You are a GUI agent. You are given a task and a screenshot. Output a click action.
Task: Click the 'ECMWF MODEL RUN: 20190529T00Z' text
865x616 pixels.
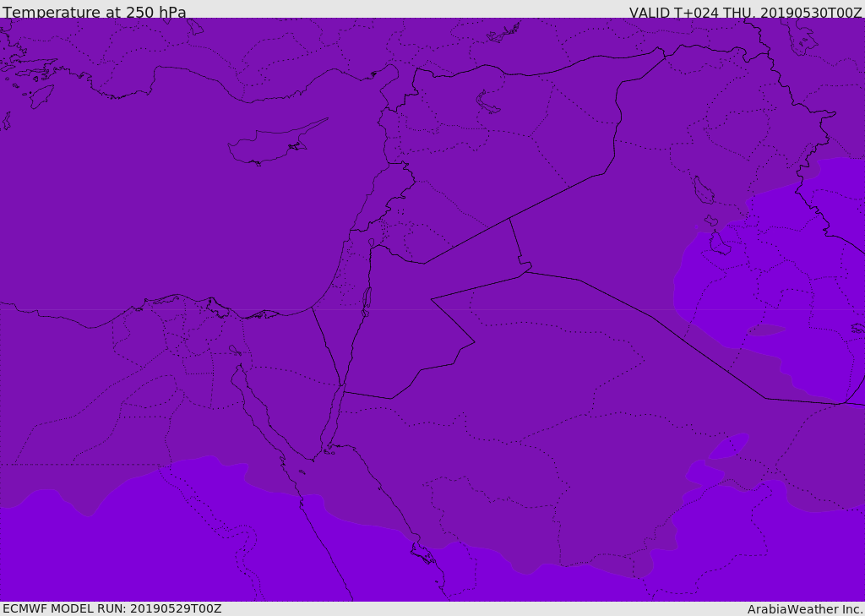coord(112,609)
